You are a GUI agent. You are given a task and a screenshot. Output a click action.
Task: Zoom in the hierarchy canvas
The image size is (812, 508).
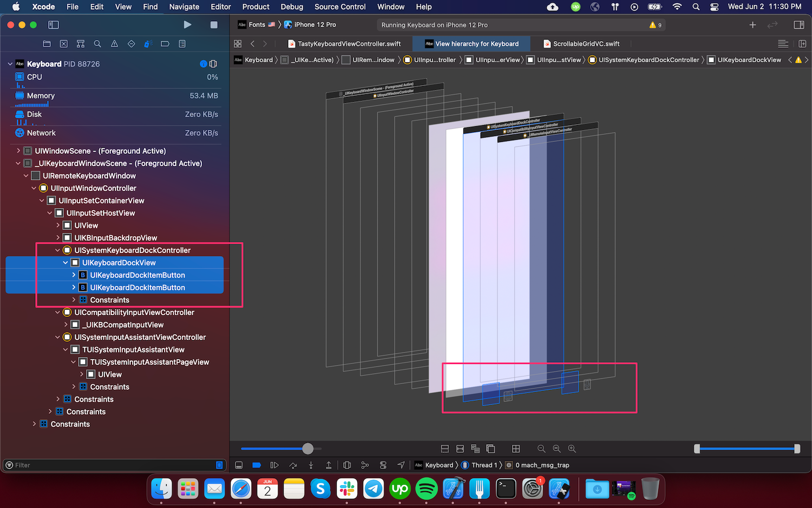coord(572,449)
